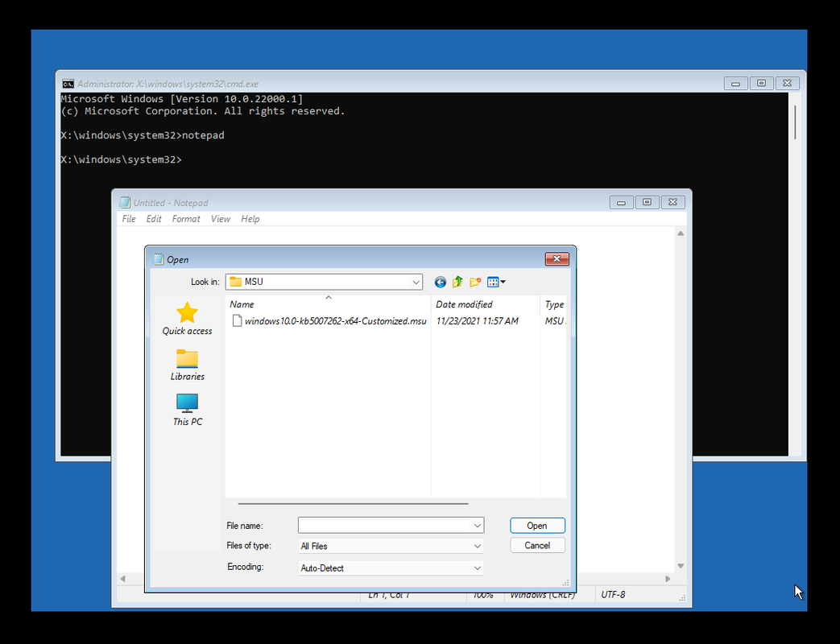Screen dimensions: 840x644
Task: Create a new folder in MSU
Action: coord(475,282)
